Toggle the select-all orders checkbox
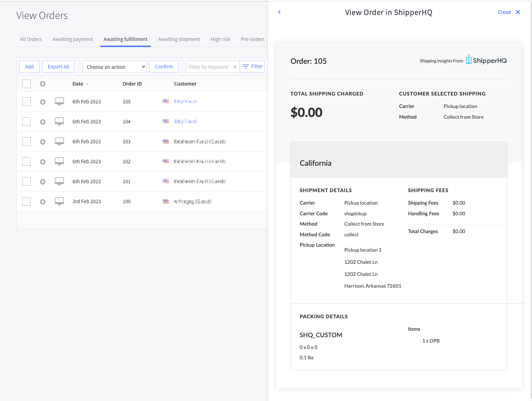 click(26, 84)
